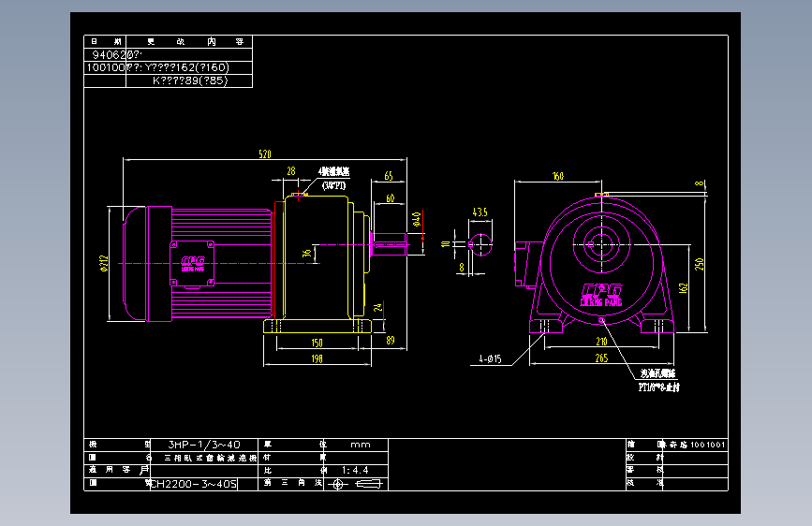Select the output shaft in side view
This screenshot has width=812, height=526.
click(390, 244)
